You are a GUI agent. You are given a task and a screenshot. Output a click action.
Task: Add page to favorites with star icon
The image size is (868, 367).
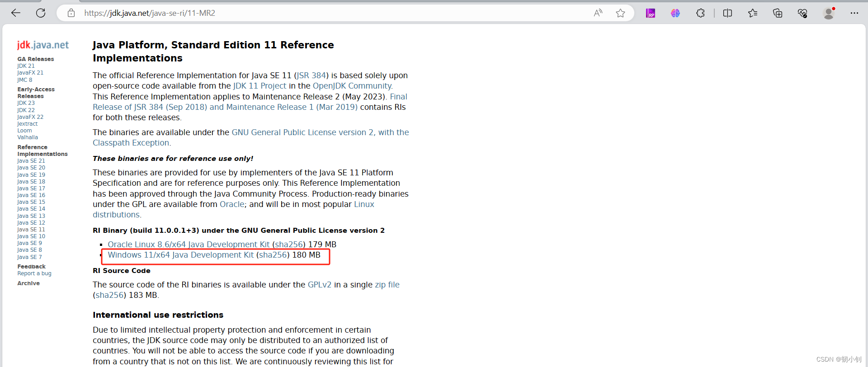(620, 13)
